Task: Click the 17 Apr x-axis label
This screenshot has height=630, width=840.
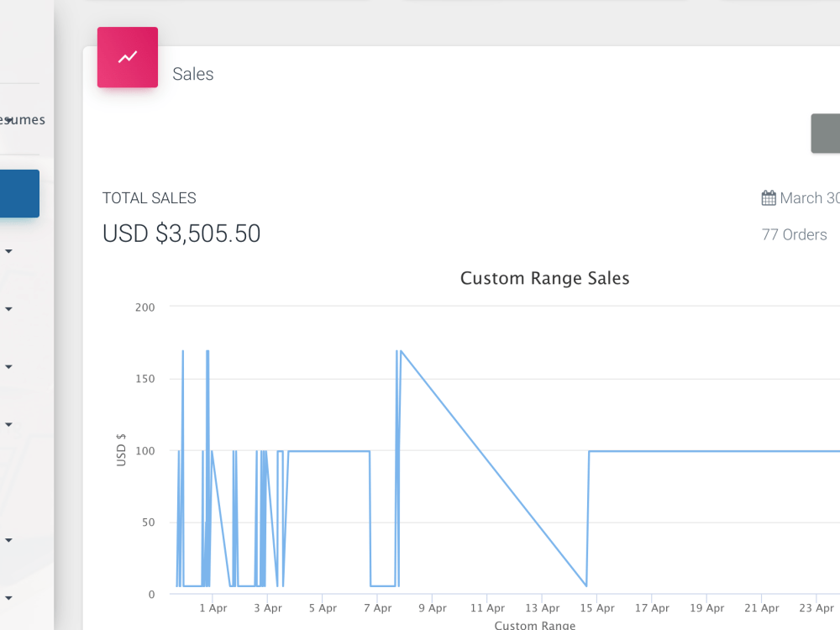Action: 652,608
